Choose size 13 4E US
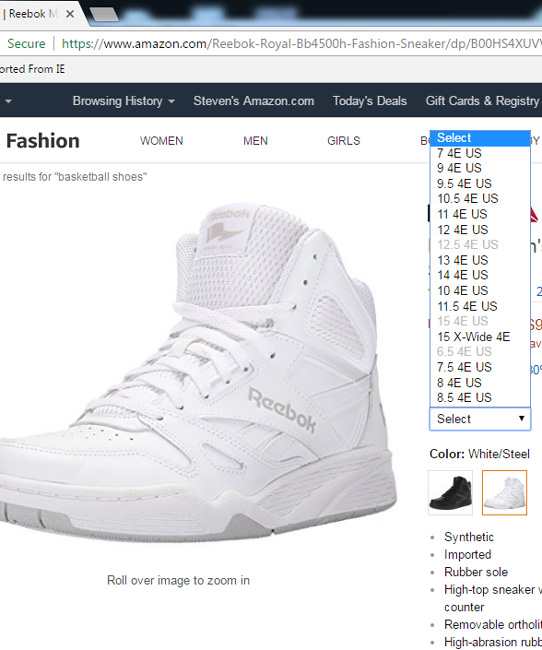 tap(480, 260)
